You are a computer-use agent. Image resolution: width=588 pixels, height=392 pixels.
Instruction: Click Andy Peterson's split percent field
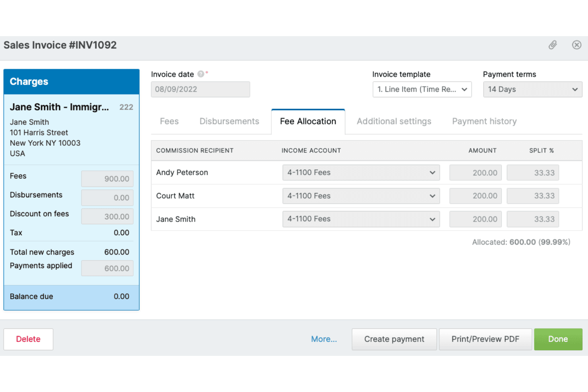coord(533,173)
